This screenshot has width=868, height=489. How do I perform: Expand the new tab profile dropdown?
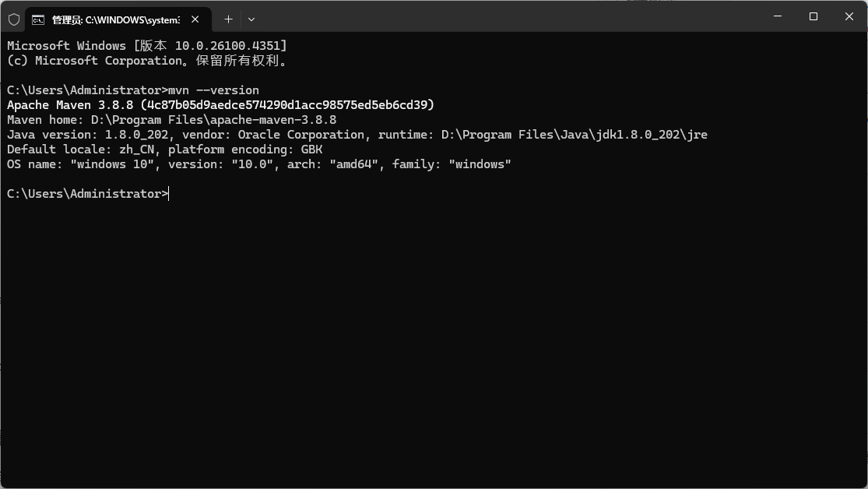tap(251, 19)
